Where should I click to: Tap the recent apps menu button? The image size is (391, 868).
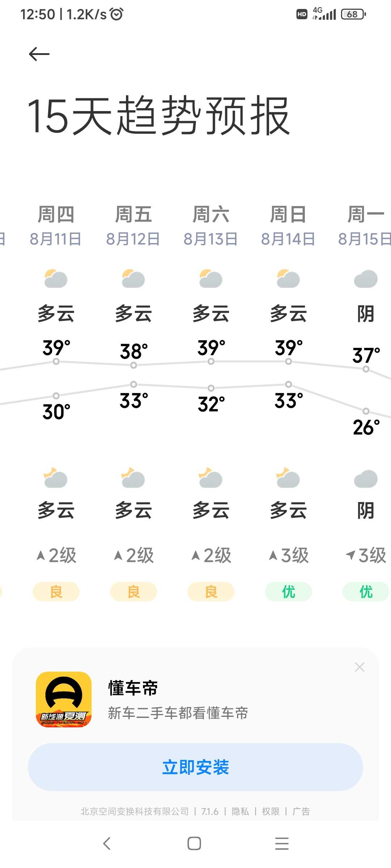point(282,843)
